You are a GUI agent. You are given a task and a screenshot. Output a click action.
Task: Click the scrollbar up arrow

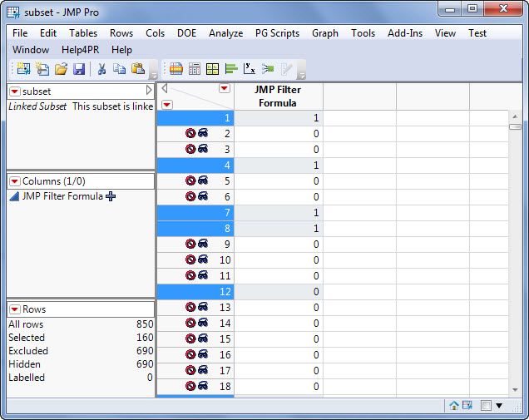pyautogui.click(x=515, y=116)
